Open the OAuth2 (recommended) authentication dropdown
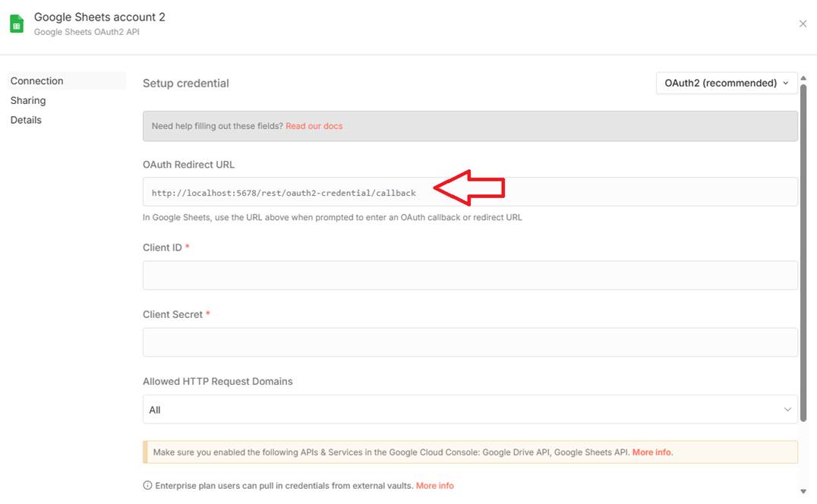Image resolution: width=817 pixels, height=504 pixels. coord(726,83)
